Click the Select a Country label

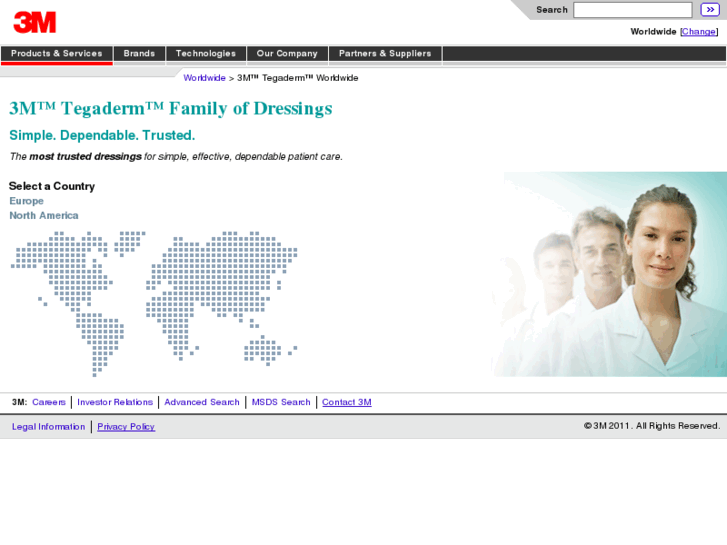[x=52, y=186]
